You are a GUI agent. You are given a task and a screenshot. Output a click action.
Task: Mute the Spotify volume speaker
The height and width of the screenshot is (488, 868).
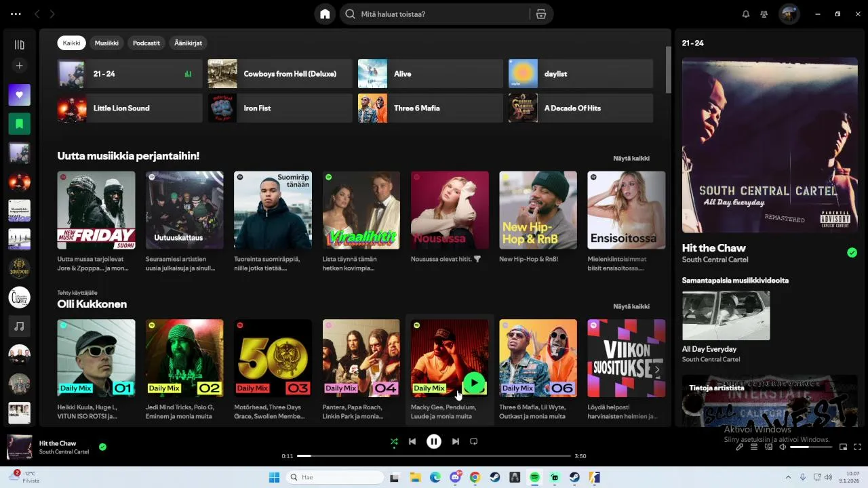point(783,447)
